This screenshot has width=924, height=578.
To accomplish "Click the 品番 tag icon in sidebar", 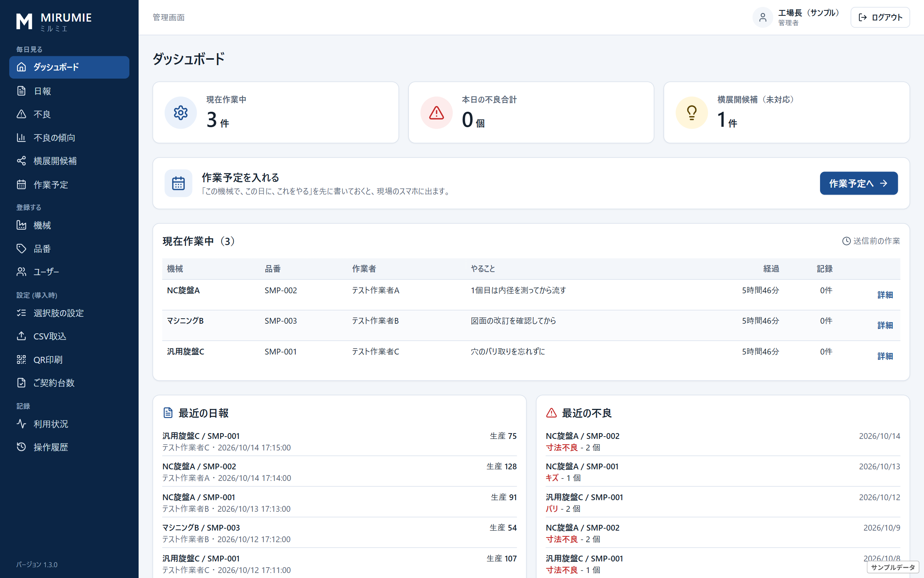I will pos(21,249).
